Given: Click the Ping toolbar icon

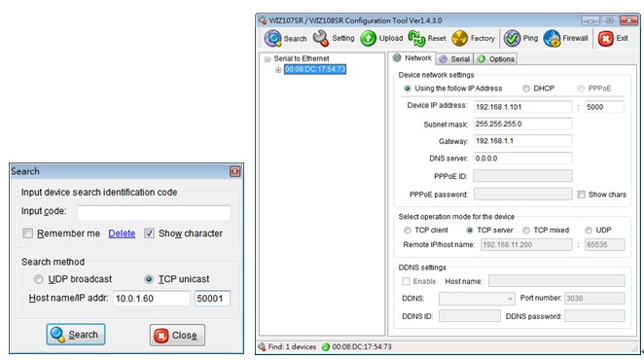Looking at the screenshot, I should 512,38.
